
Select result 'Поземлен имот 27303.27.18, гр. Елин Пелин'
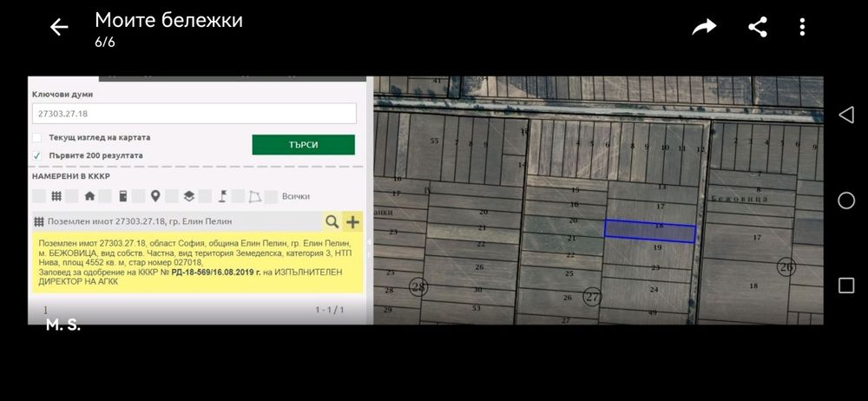tap(140, 221)
